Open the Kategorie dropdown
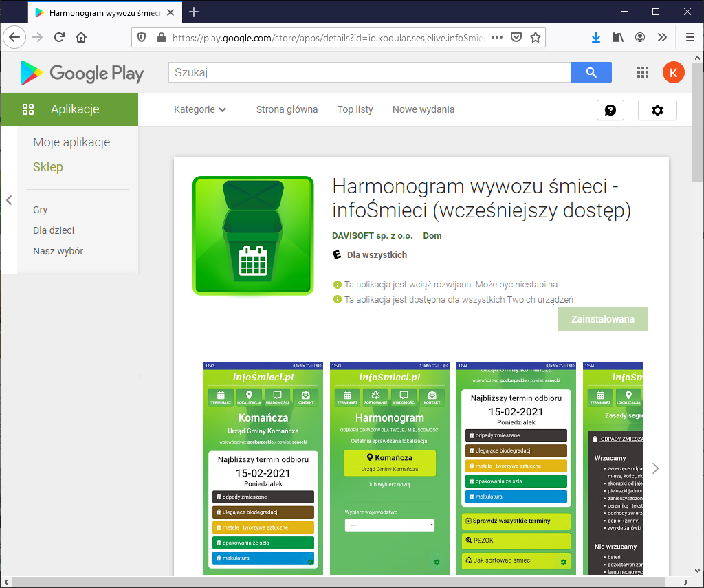Screen dimensions: 704x588 tap(199, 109)
